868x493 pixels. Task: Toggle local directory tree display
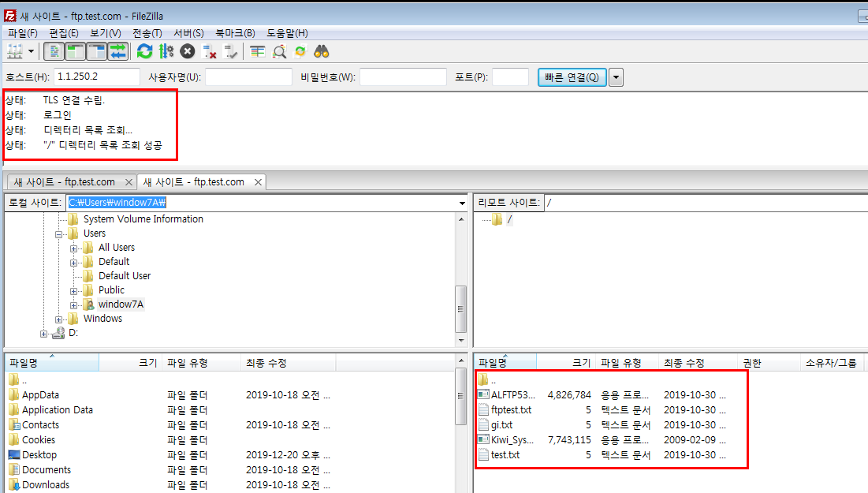[x=75, y=51]
